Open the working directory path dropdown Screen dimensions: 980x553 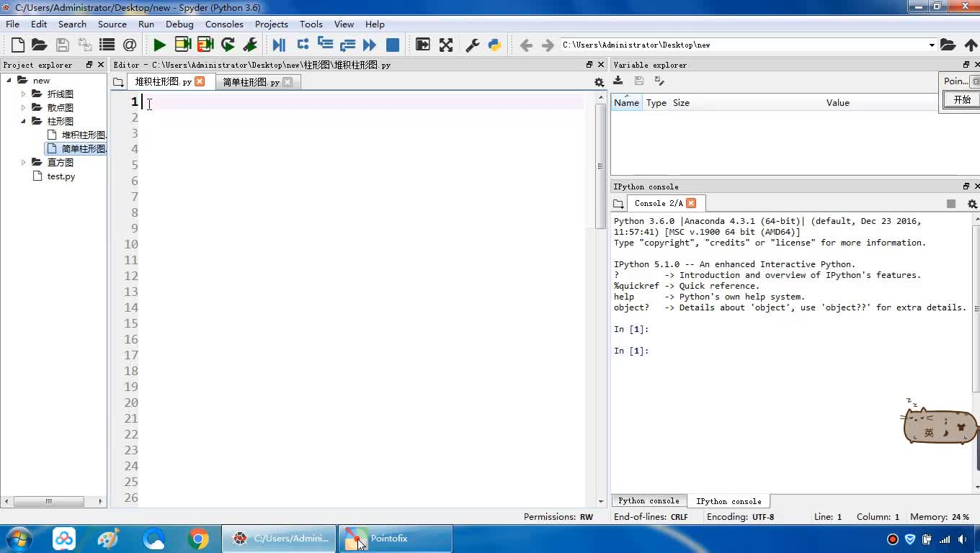tap(931, 45)
